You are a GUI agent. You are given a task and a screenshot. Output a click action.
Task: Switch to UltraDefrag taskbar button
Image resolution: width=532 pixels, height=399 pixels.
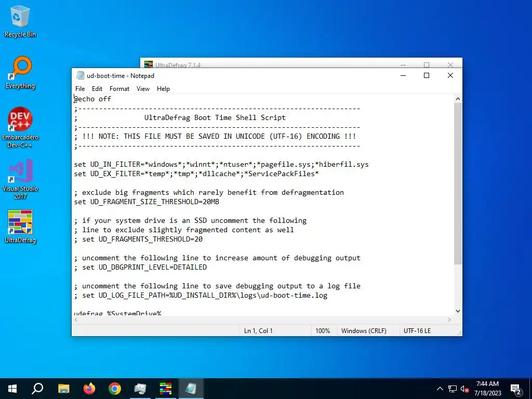click(166, 389)
